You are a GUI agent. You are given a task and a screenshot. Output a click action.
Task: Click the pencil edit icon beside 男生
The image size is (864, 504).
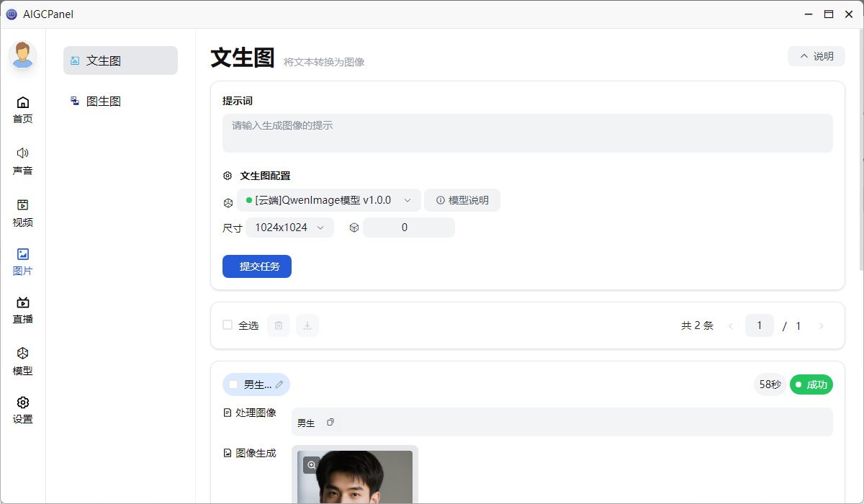click(x=279, y=384)
